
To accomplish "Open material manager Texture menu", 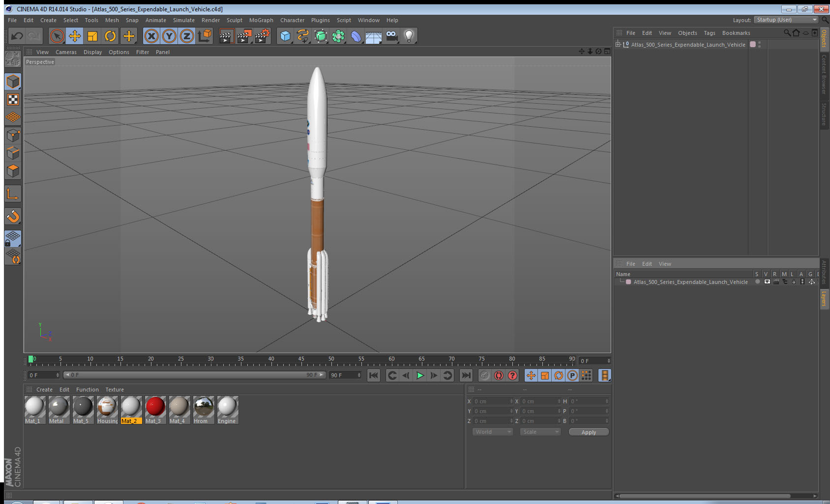I will coord(115,390).
